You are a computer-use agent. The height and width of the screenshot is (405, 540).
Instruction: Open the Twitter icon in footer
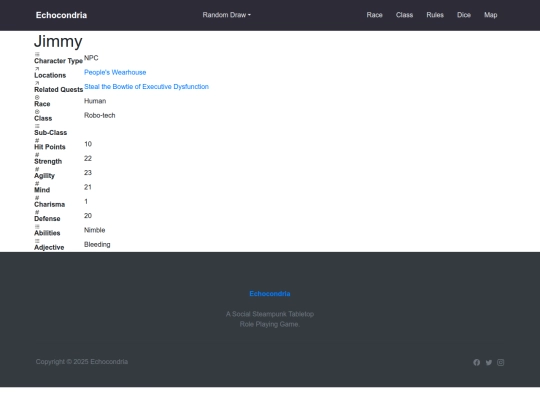coord(489,362)
